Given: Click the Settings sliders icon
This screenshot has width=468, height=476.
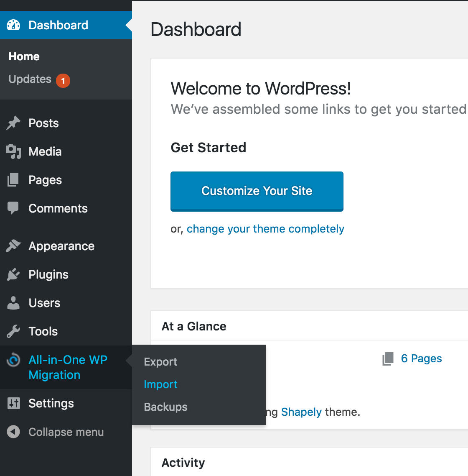Looking at the screenshot, I should 14,404.
